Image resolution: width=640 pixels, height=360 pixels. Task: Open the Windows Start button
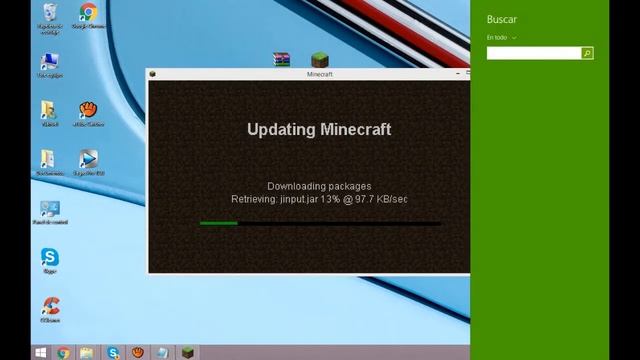coord(41,353)
